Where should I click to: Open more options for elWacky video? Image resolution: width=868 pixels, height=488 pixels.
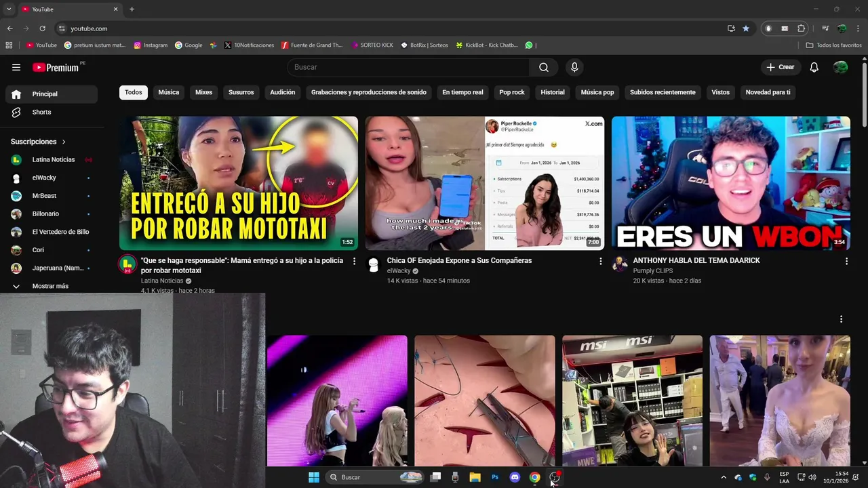tap(600, 261)
